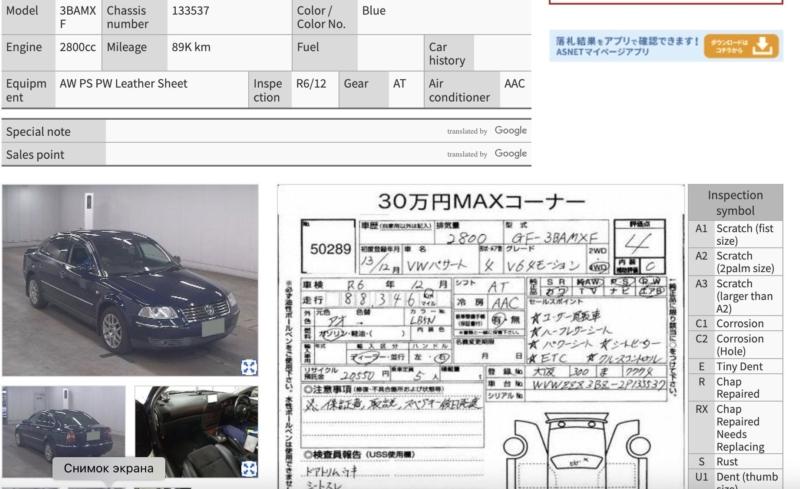Image resolution: width=800 pixels, height=489 pixels.
Task: Expand the main front car photo to fullscreen
Action: coord(248,367)
